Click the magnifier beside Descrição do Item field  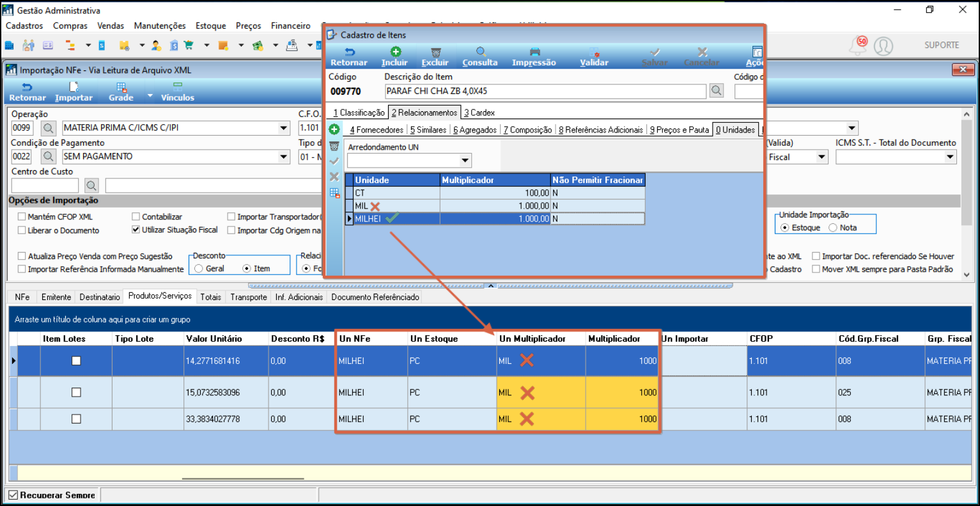(x=717, y=91)
